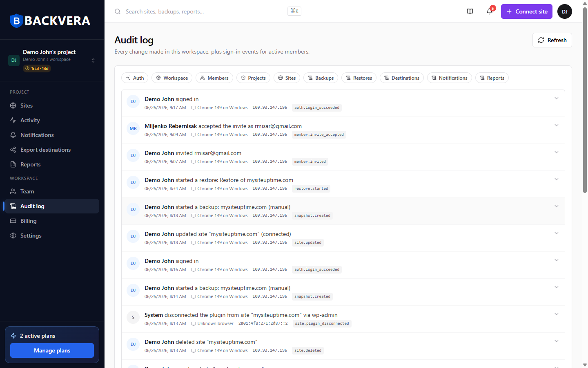Filter audit log by Backups
The width and height of the screenshot is (588, 368).
tap(321, 78)
